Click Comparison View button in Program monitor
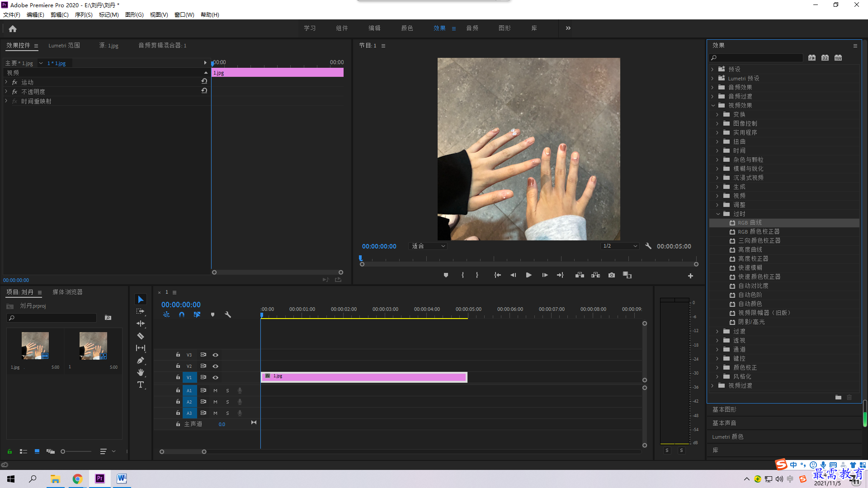The image size is (868, 488). pyautogui.click(x=627, y=275)
